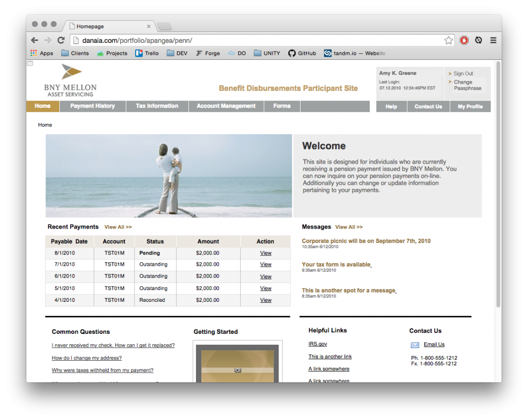The height and width of the screenshot is (420, 528).
Task: Open the Corporate picnic message
Action: point(366,241)
